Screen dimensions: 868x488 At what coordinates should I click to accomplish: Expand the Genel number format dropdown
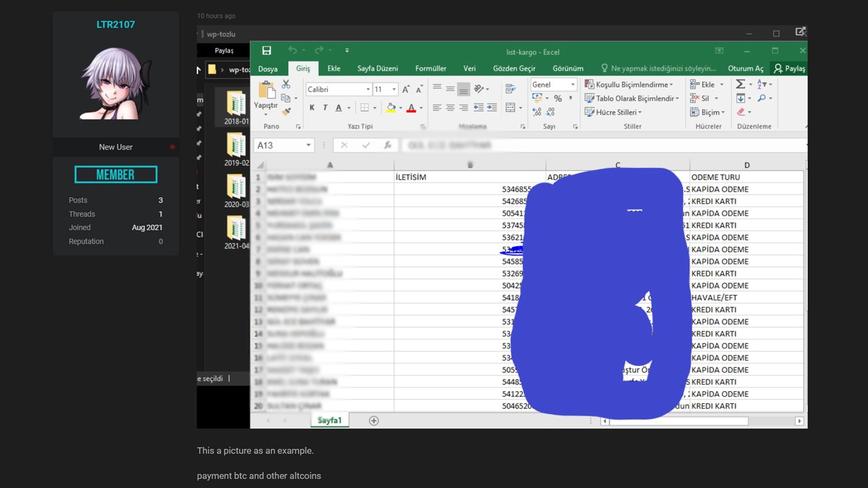tap(572, 85)
